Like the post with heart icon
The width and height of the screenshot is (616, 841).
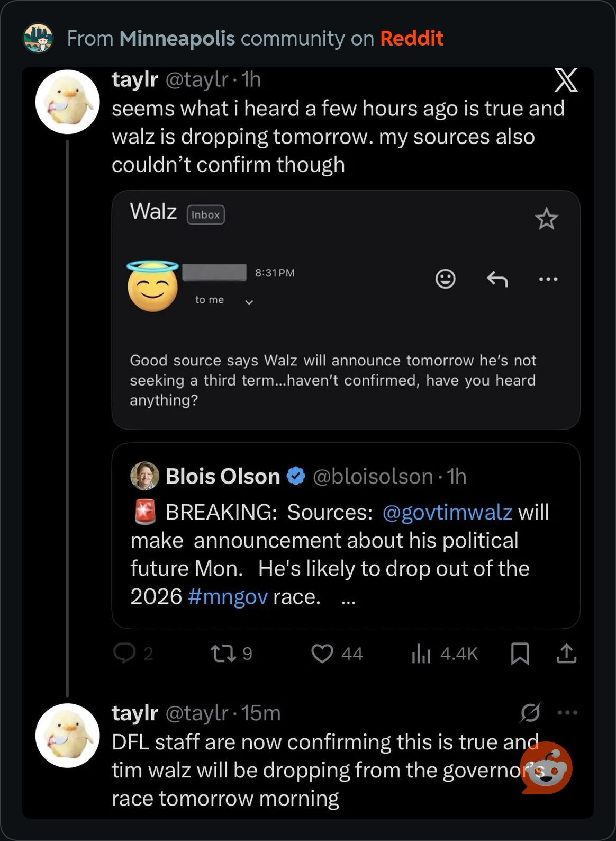(322, 654)
